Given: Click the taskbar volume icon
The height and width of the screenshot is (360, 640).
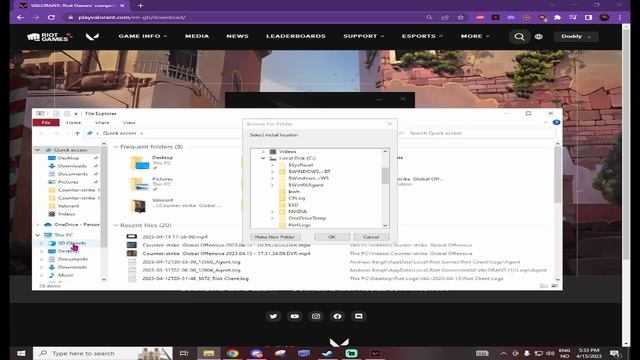Looking at the screenshot, I should [550, 353].
